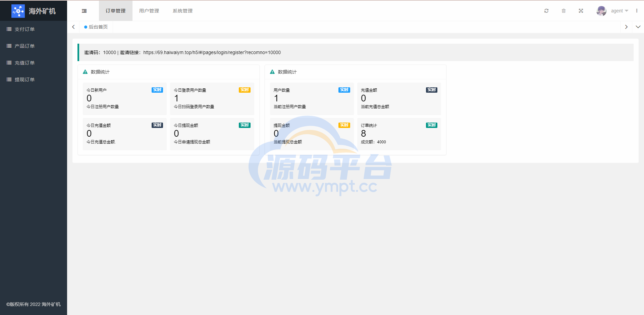
Task: Click 实时 badge on 今日登录用户数量 card
Action: pyautogui.click(x=245, y=90)
